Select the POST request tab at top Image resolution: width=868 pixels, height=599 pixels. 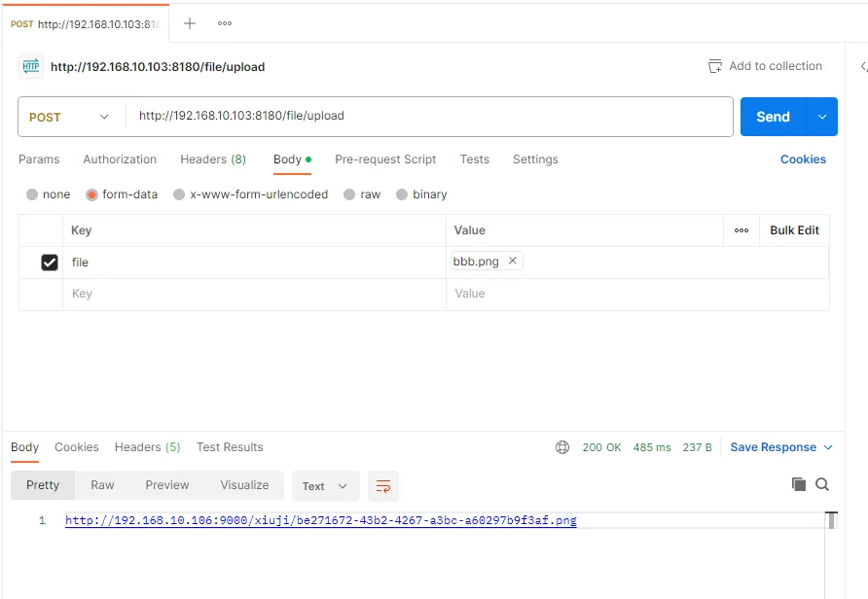click(86, 23)
